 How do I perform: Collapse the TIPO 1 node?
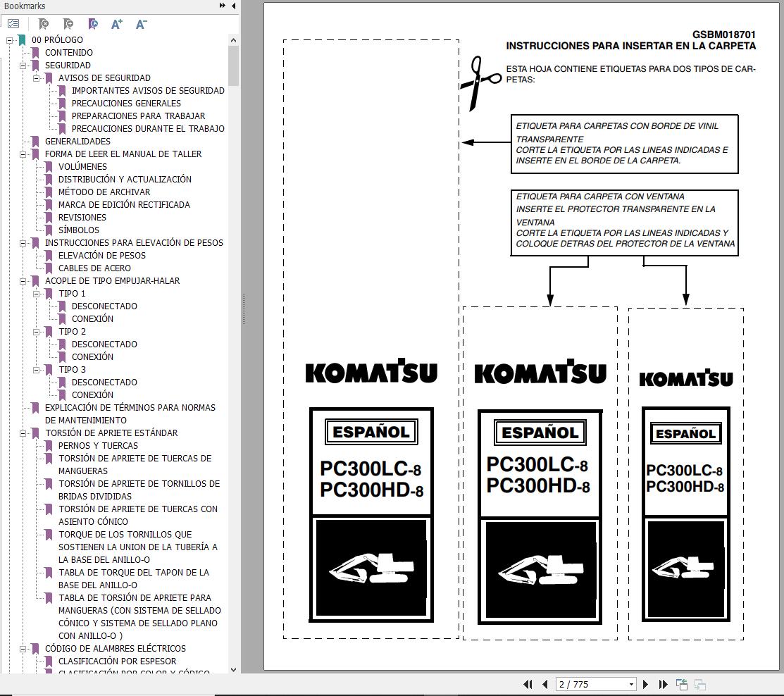coord(36,294)
